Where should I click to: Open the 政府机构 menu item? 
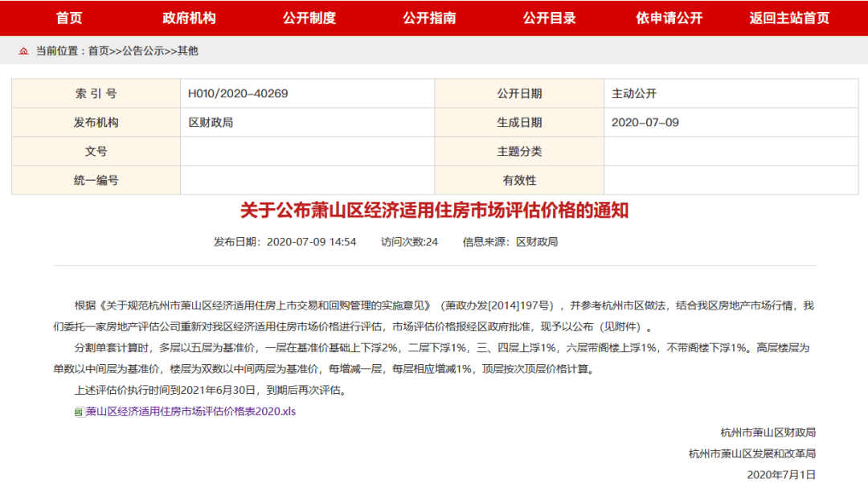pos(190,18)
